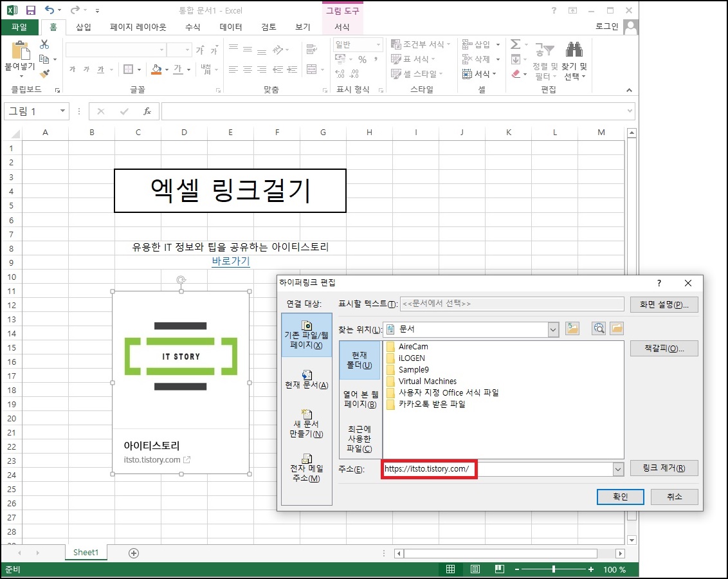The height and width of the screenshot is (579, 728).
Task: Click the Clear eraser icon in editing group
Action: click(516, 74)
